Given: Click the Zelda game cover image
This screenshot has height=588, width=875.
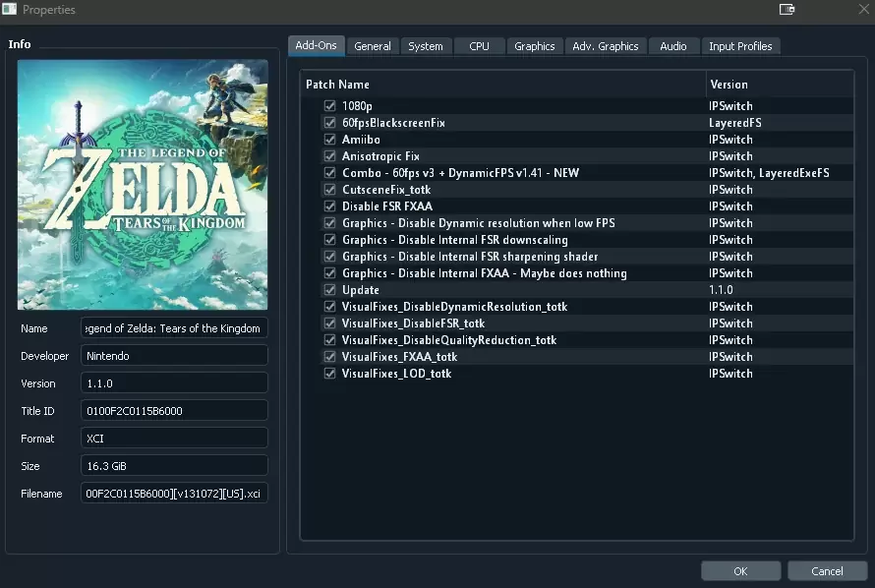Looking at the screenshot, I should pos(143,185).
